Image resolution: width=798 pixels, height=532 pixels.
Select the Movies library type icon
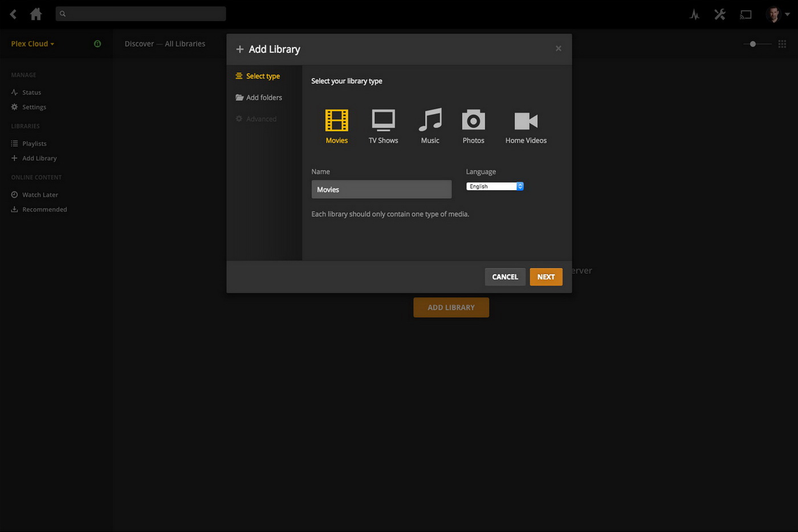[x=337, y=120]
